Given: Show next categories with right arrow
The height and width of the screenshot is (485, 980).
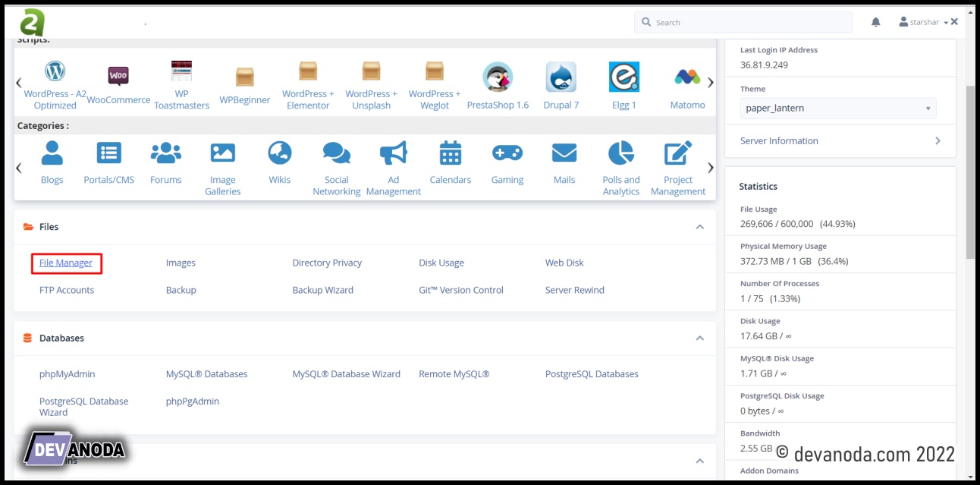Looking at the screenshot, I should [711, 168].
